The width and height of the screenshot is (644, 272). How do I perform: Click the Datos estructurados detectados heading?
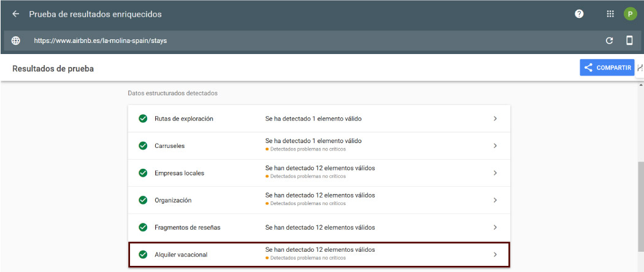pos(172,93)
